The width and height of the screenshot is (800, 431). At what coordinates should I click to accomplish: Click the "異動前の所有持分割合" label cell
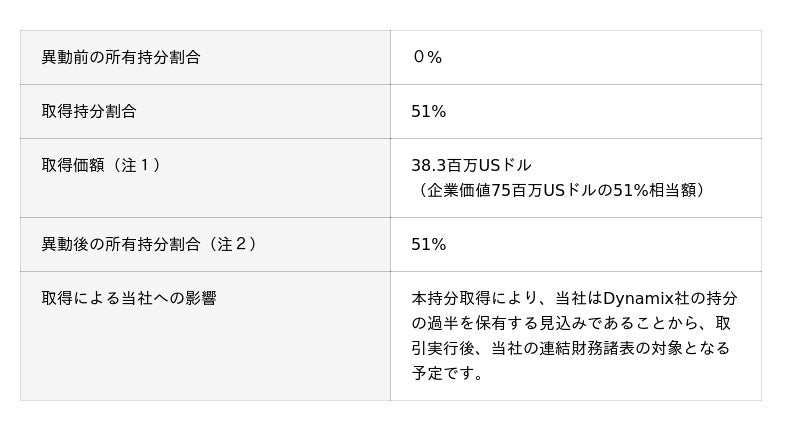click(120, 58)
